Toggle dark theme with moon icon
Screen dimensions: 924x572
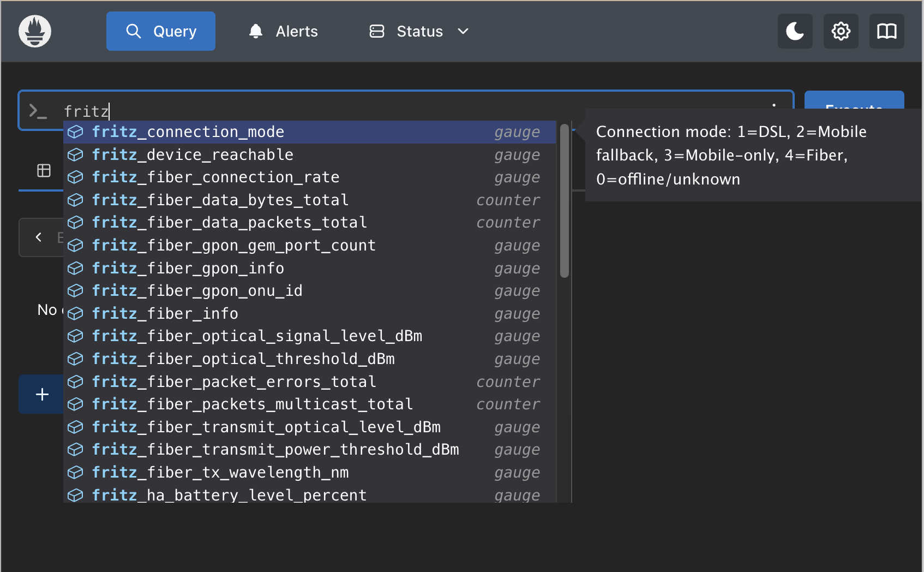[x=795, y=31]
